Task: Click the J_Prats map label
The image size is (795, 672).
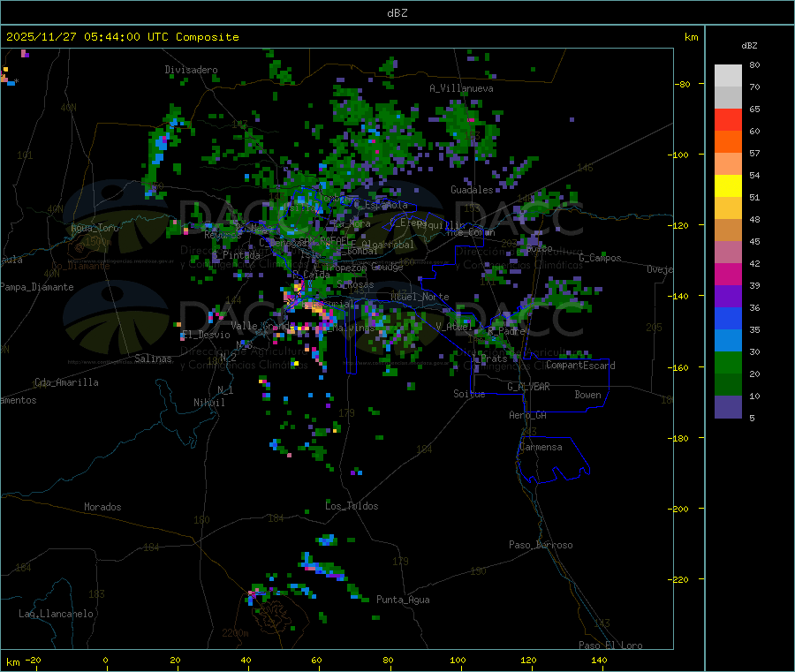Action: point(488,359)
